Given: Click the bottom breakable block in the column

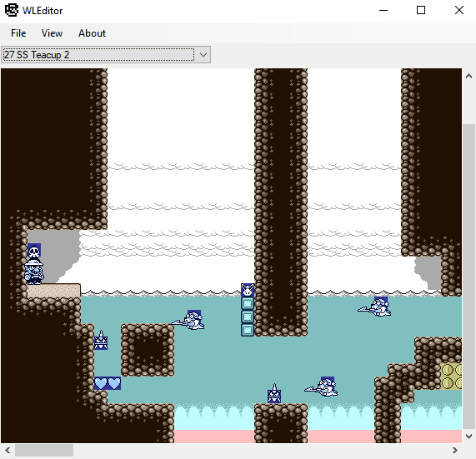Looking at the screenshot, I should click(248, 330).
